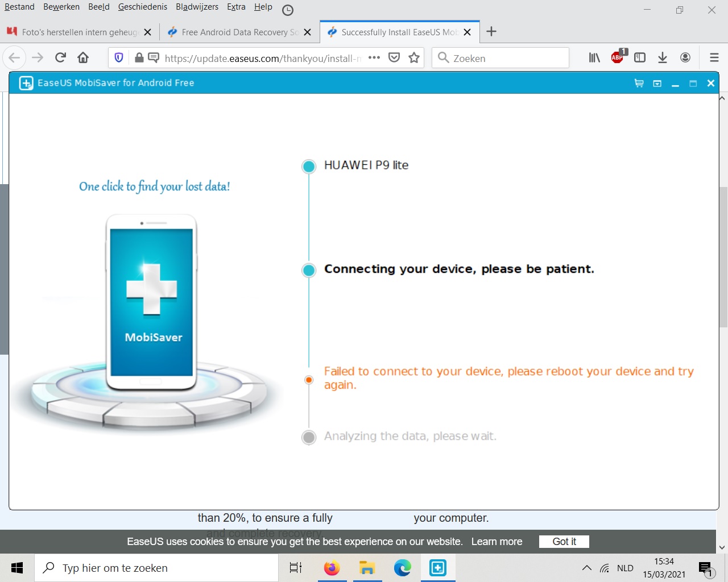Open page actions three-dot menu
The width and height of the screenshot is (728, 582).
click(374, 57)
